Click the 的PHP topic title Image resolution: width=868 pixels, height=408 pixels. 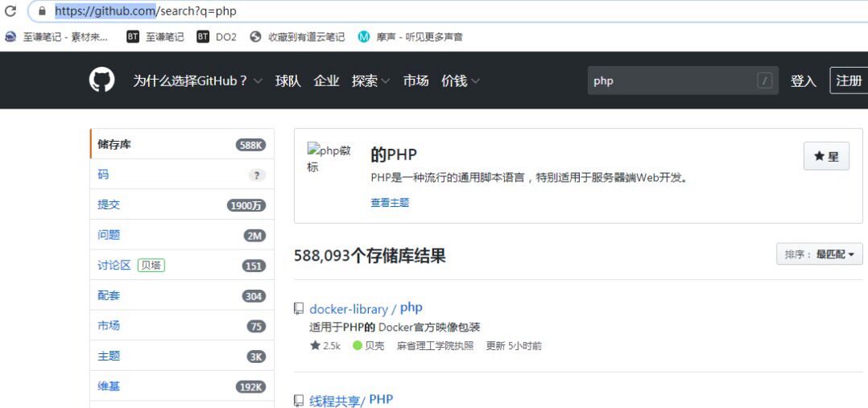click(x=394, y=155)
